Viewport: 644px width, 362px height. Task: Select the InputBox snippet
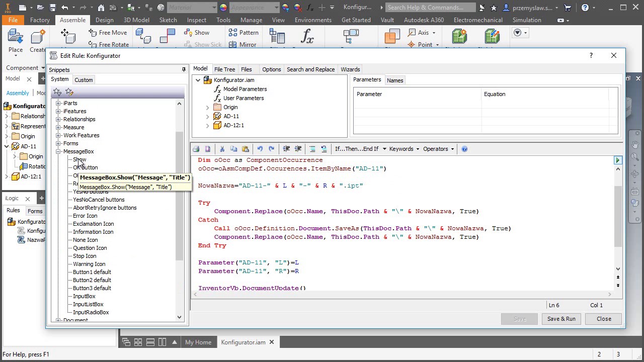pyautogui.click(x=84, y=296)
